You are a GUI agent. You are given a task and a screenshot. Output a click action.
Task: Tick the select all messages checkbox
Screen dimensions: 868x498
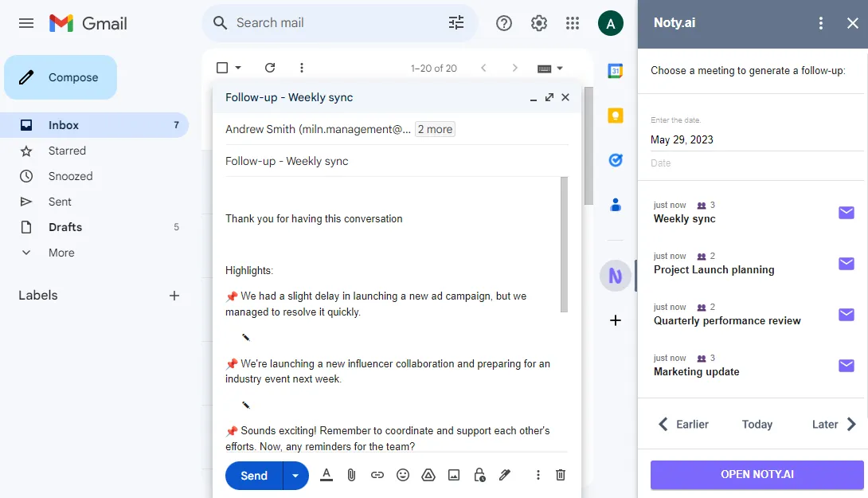point(222,68)
